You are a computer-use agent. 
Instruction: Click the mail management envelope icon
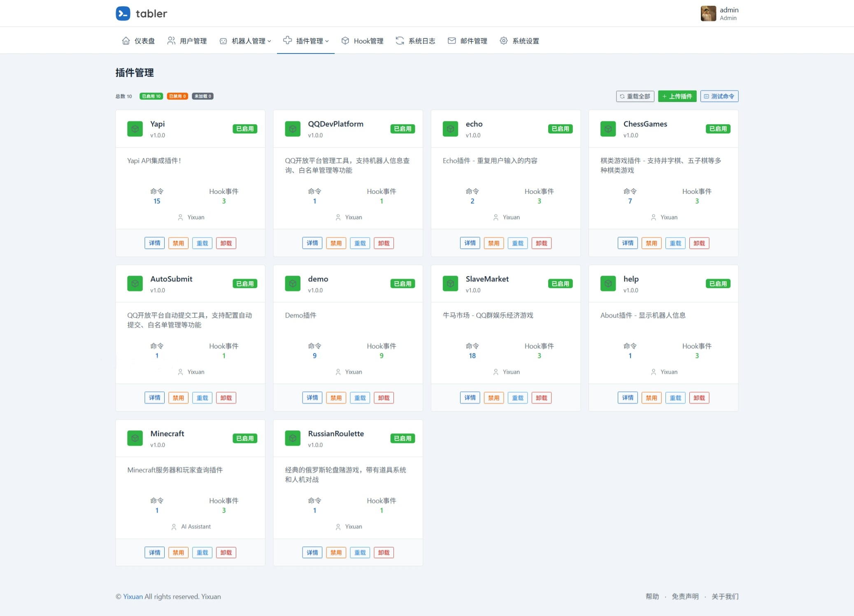[451, 41]
